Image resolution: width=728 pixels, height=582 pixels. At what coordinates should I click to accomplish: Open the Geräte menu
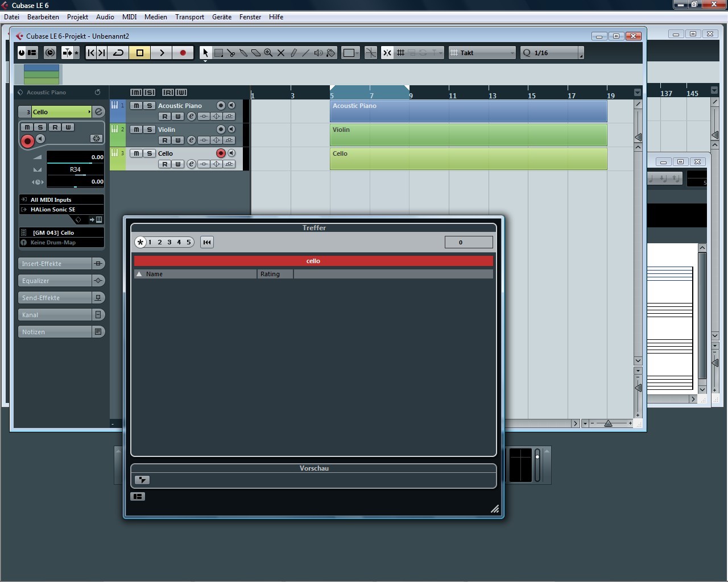click(x=222, y=17)
